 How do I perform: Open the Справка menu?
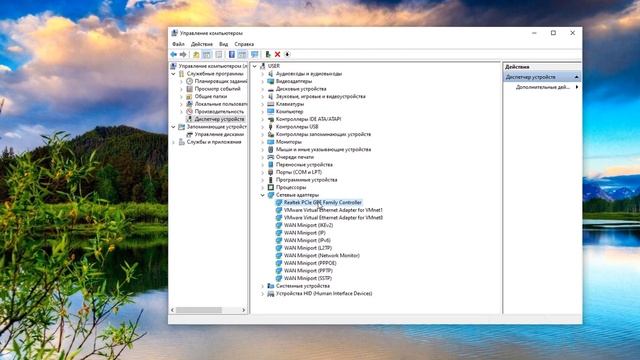click(x=244, y=44)
